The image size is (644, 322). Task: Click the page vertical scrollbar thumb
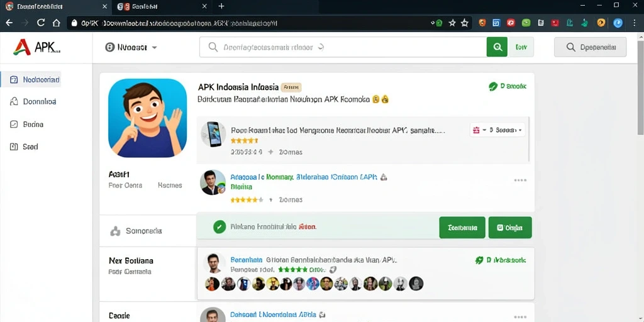[640, 87]
